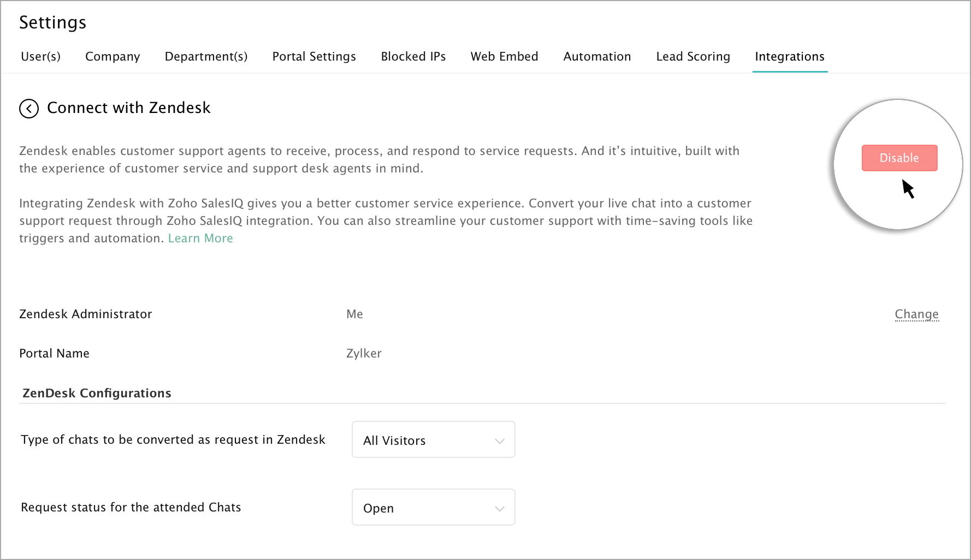Image resolution: width=971 pixels, height=560 pixels.
Task: Click the Settings page heading
Action: coord(53,22)
